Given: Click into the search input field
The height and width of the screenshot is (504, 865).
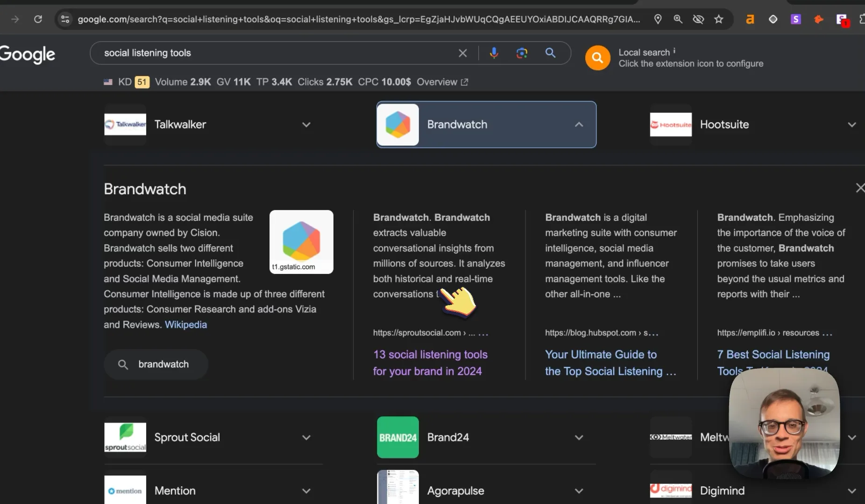Looking at the screenshot, I should coord(276,53).
